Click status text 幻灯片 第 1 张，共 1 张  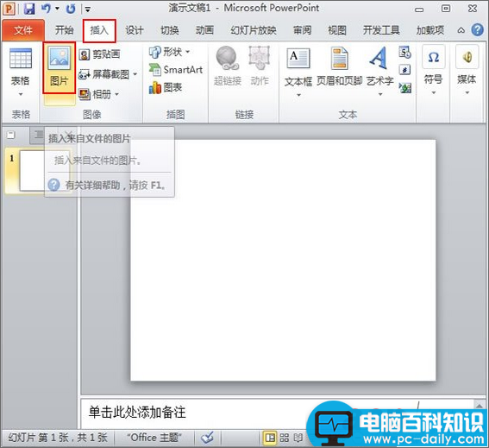[58, 438]
